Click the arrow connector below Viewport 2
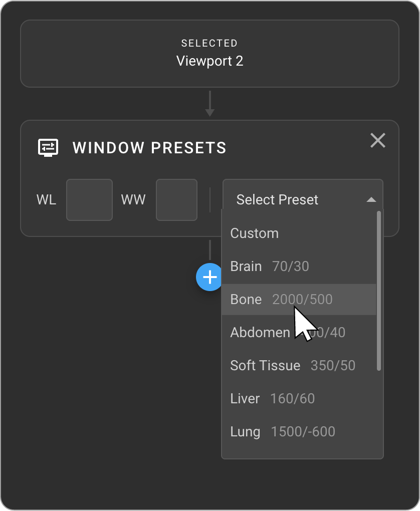Image resolution: width=420 pixels, height=511 pixels. click(x=209, y=104)
